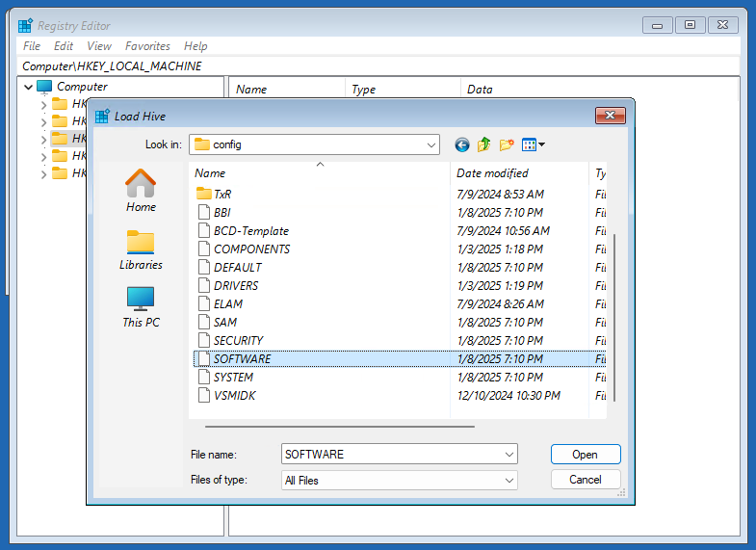756x550 pixels.
Task: Open the View Menu icon
Action: tap(534, 144)
